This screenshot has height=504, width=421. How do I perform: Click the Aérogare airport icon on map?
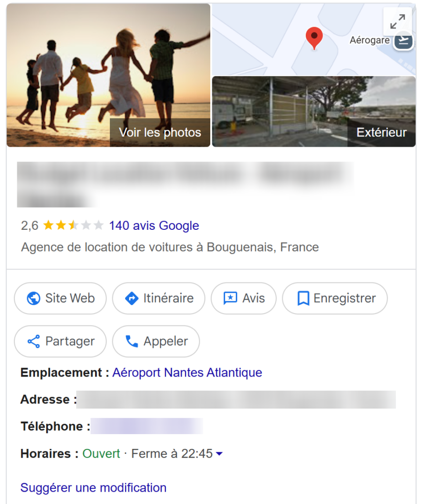[404, 40]
